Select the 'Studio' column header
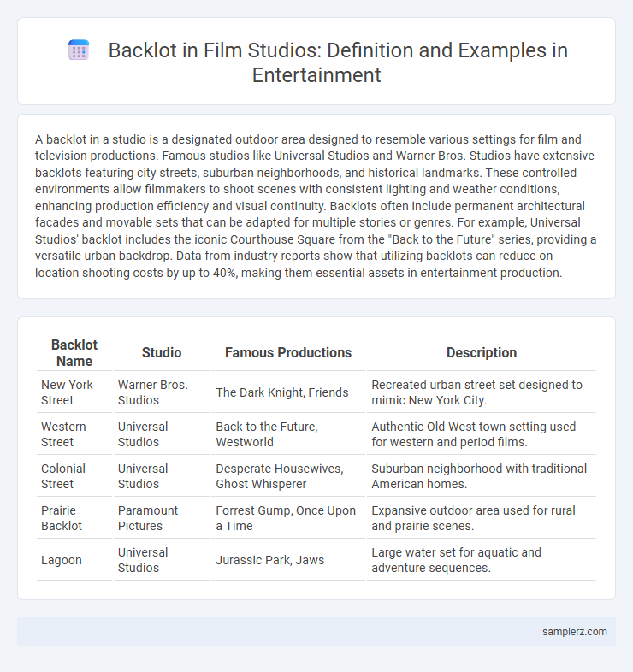 (x=162, y=353)
